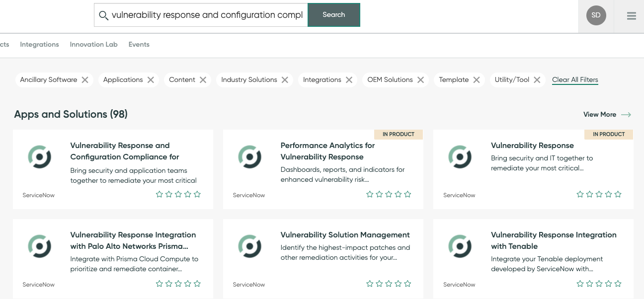The width and height of the screenshot is (644, 299).
Task: Click IN PRODUCT badge on Performance Analytics card
Action: coord(399,135)
